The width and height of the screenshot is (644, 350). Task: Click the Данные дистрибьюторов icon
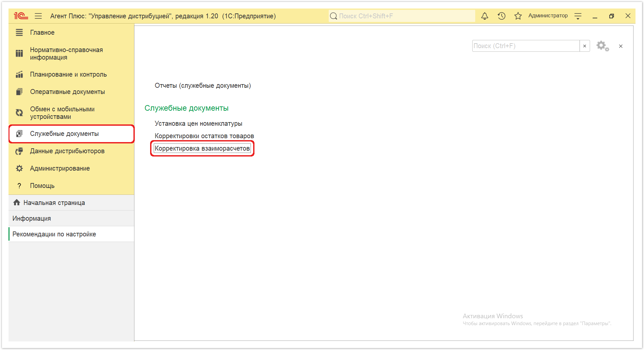coord(19,151)
